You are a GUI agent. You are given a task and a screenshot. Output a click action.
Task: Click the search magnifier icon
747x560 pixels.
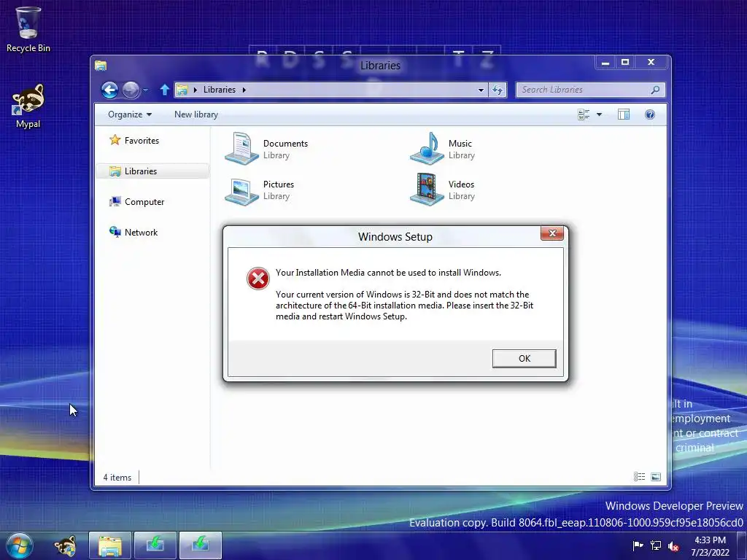click(656, 90)
